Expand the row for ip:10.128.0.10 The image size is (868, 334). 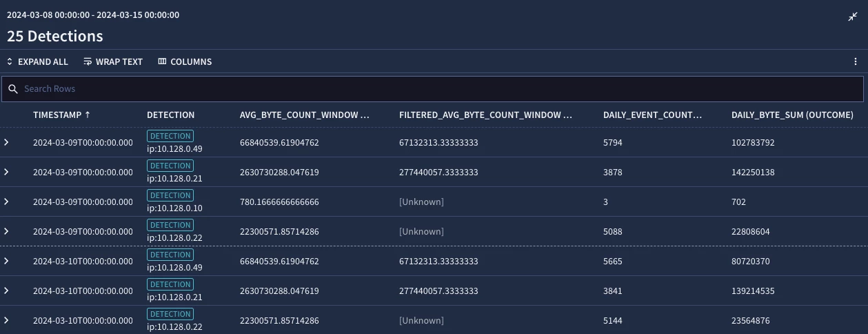(7, 202)
